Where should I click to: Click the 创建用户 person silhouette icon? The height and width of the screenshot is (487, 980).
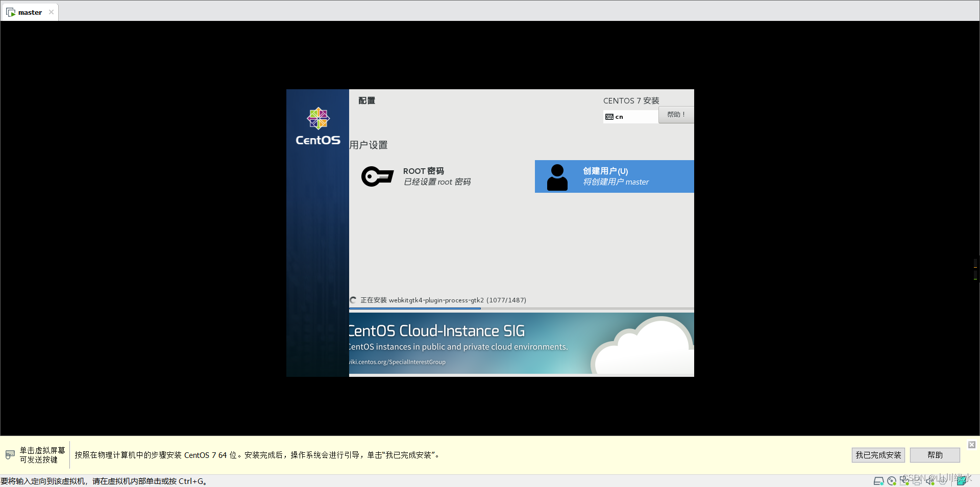point(557,177)
